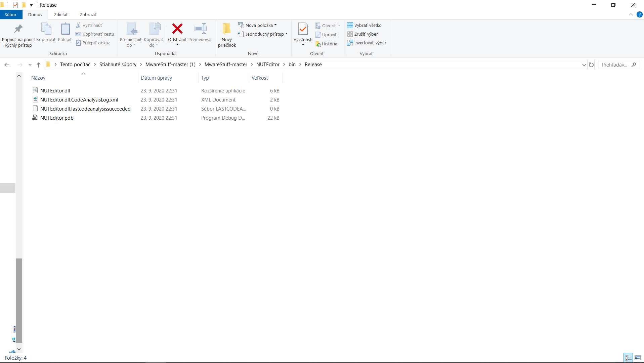Create a new folder with Nový priečinok
This screenshot has width=644, height=363.
coord(227,35)
